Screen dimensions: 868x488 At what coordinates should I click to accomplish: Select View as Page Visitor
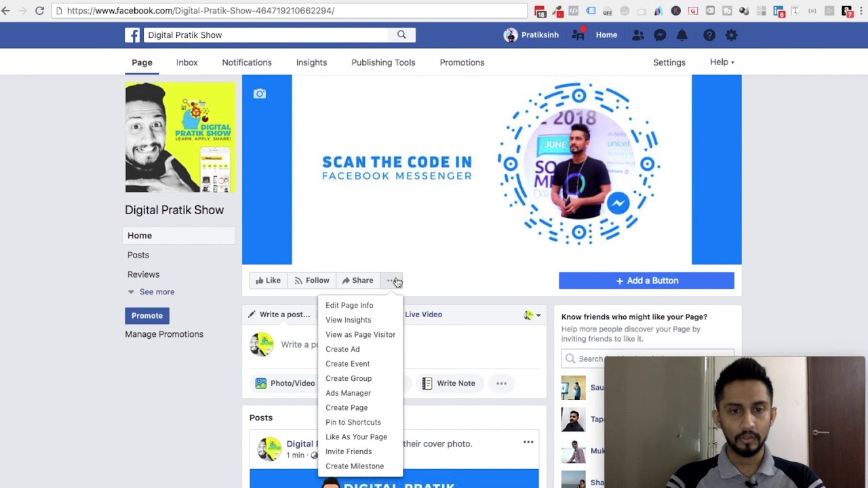tap(361, 335)
